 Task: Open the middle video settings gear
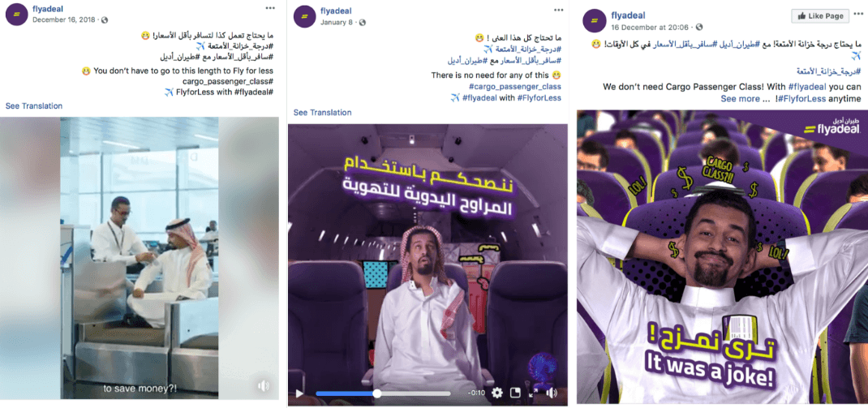pos(497,393)
